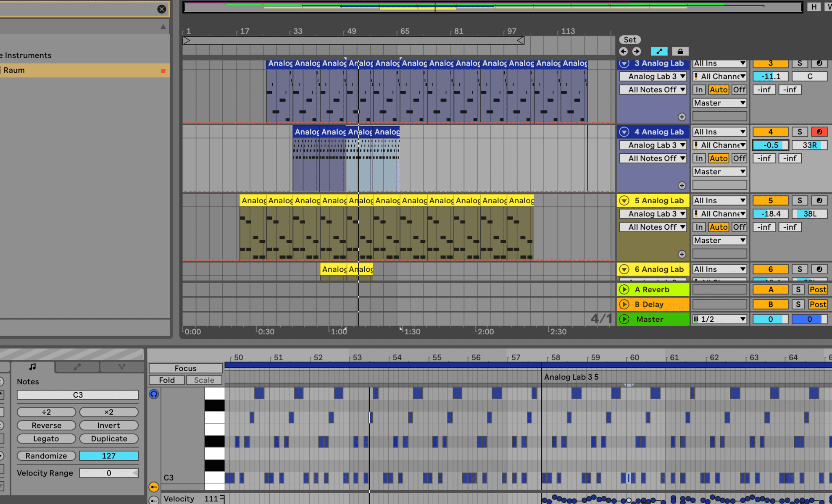832x504 pixels.
Task: Click track 4 pan control 33R
Action: click(x=810, y=145)
